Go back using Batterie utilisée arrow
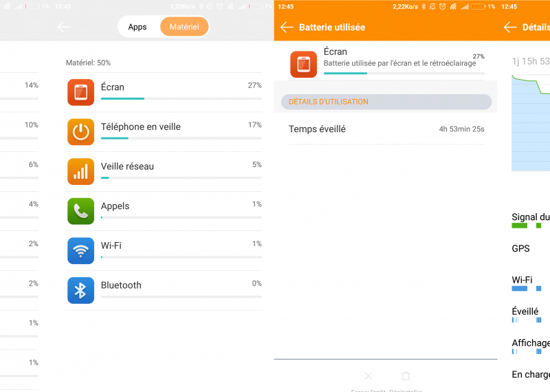Image resolution: width=550 pixels, height=392 pixels. point(287,27)
